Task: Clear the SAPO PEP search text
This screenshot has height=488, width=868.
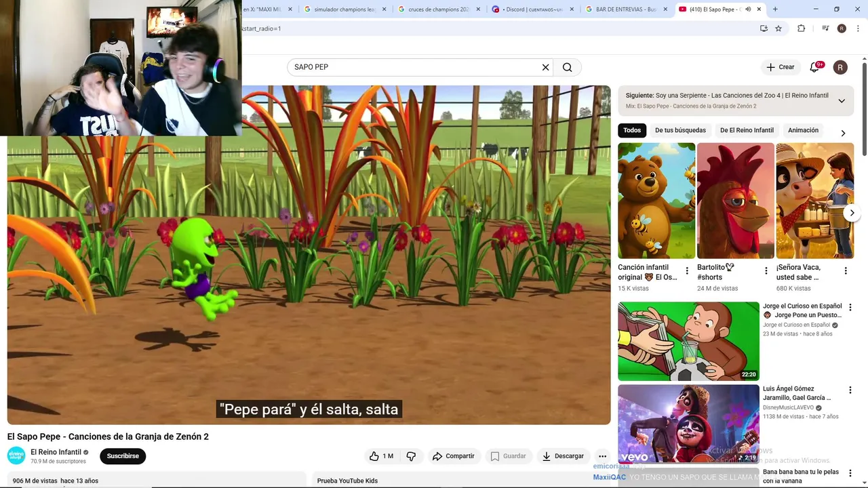Action: click(545, 67)
